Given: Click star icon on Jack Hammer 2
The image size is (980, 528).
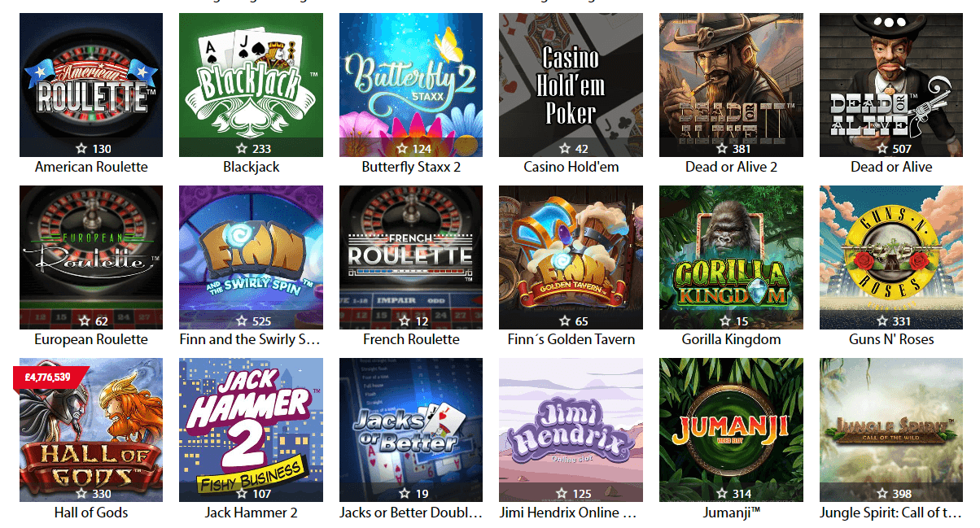Looking at the screenshot, I should (x=242, y=494).
